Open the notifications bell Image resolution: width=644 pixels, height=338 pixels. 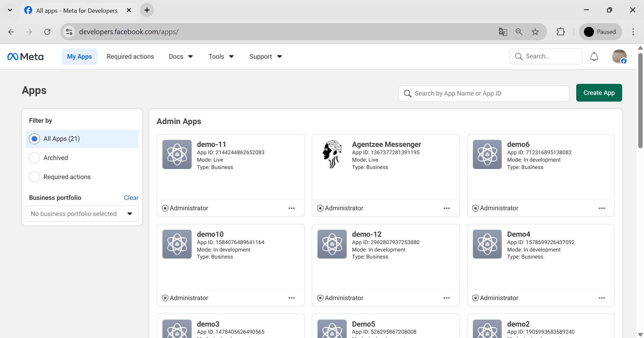[x=594, y=57]
